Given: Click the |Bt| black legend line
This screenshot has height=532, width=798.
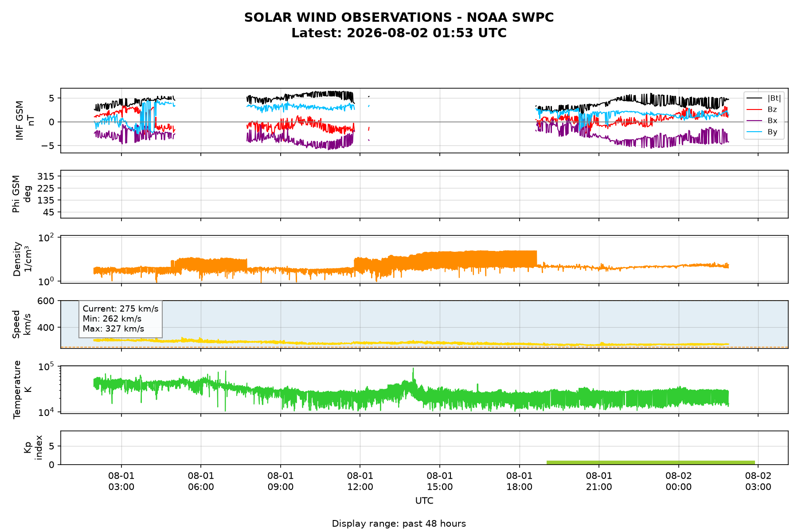Looking at the screenshot, I should click(x=754, y=98).
